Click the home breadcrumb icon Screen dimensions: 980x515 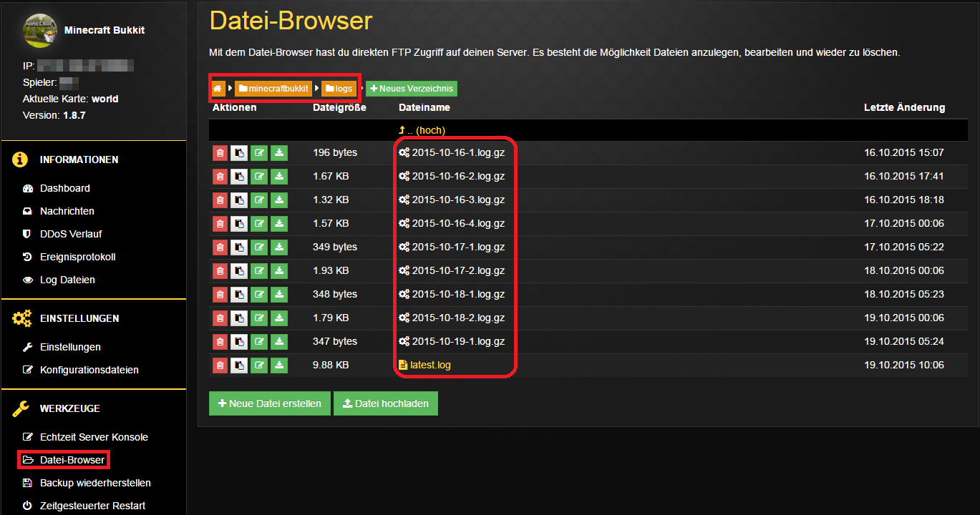point(218,89)
